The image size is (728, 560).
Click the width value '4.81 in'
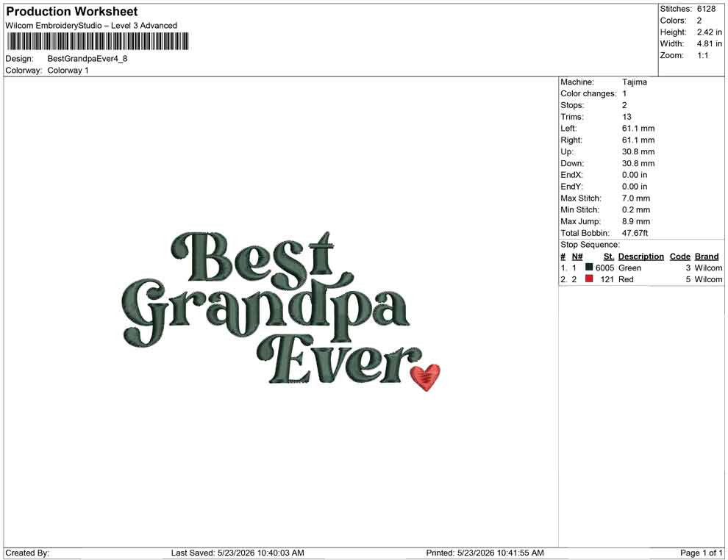pos(709,43)
